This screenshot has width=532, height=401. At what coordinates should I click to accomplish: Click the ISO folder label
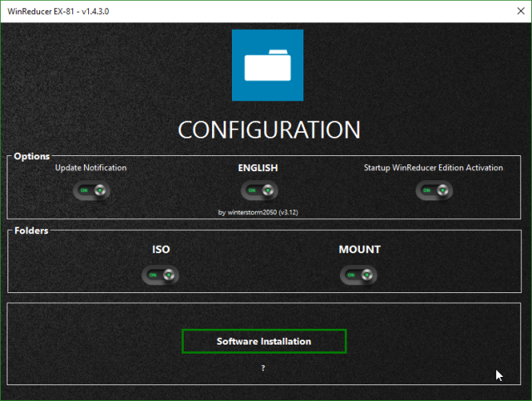[x=160, y=249]
